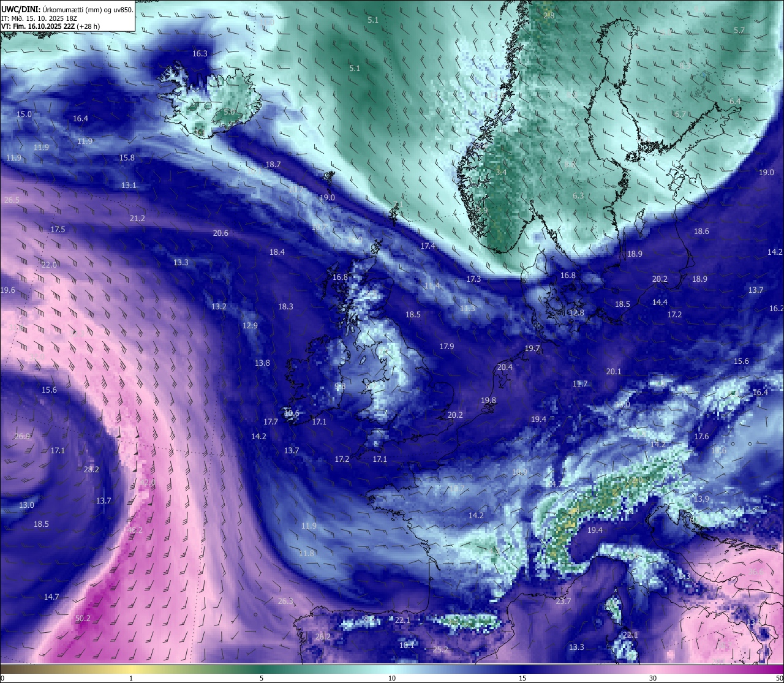Click the 5.7 value label

click(739, 31)
